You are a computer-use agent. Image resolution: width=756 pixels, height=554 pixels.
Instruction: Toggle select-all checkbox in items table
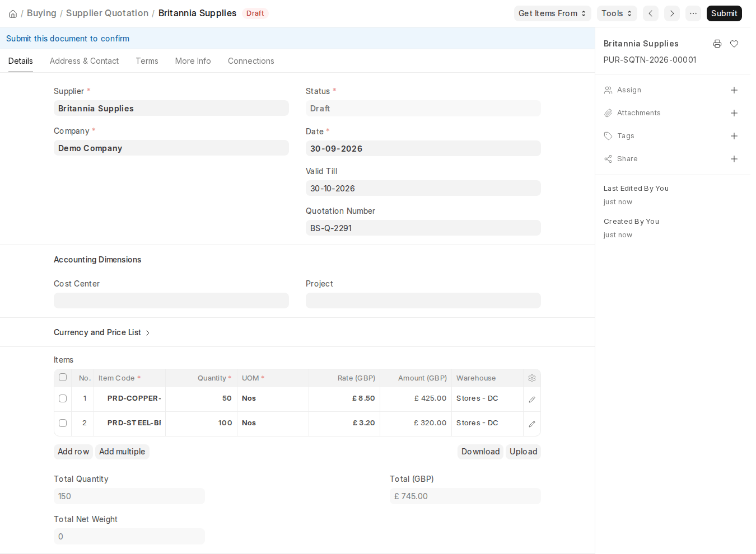[x=63, y=377]
